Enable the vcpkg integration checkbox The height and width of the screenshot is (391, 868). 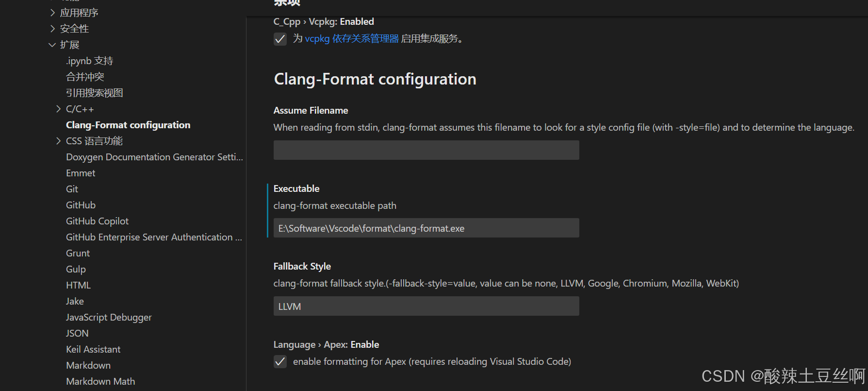280,39
